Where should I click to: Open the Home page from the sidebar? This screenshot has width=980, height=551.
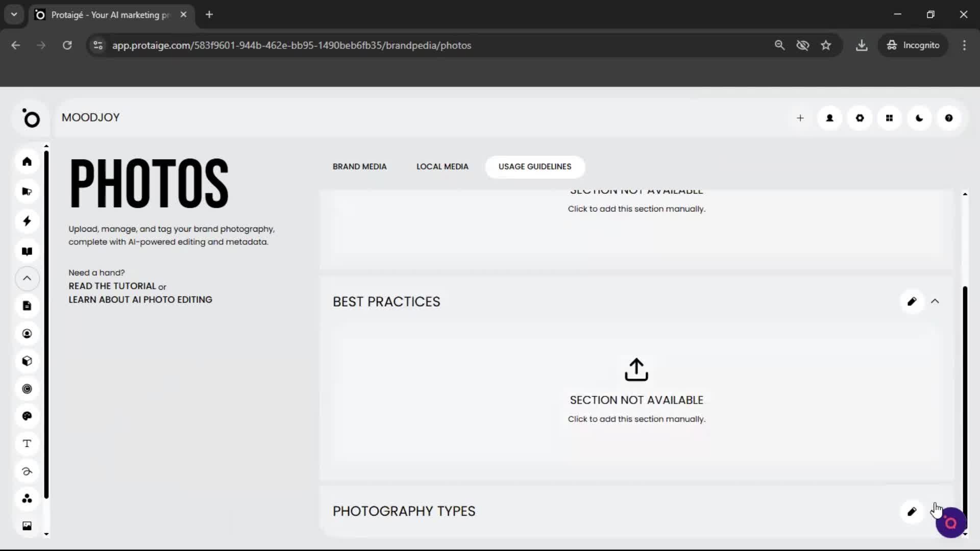27,161
